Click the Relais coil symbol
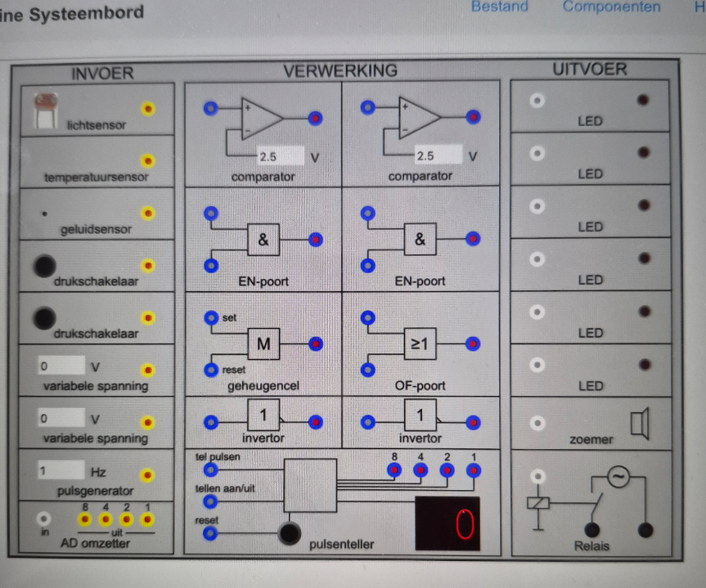This screenshot has height=588, width=706. 537,504
